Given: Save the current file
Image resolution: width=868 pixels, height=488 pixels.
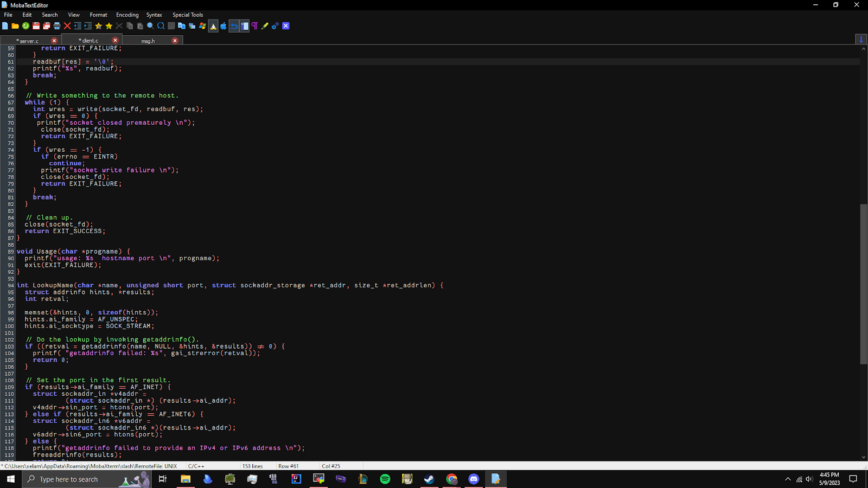Looking at the screenshot, I should 36,25.
